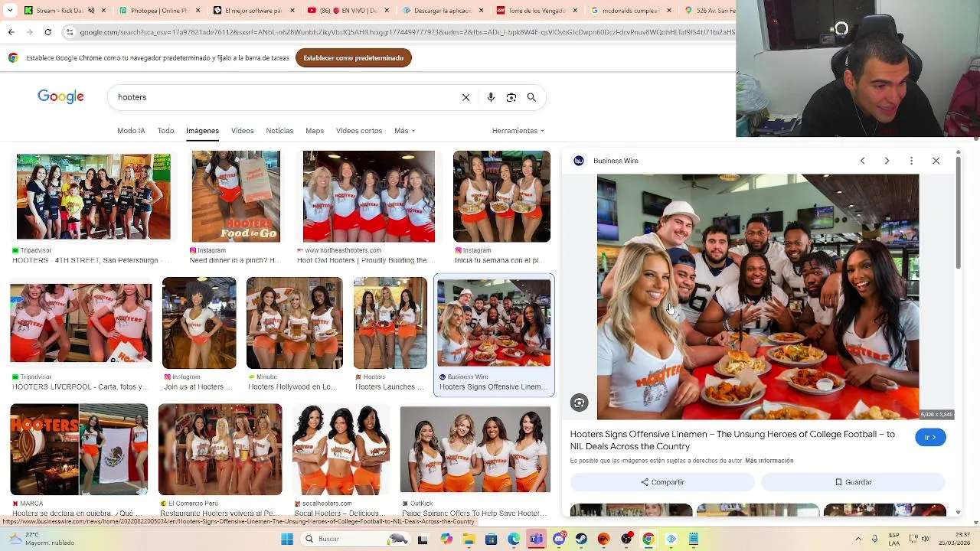Switch to Modo IA tab

pos(131,131)
